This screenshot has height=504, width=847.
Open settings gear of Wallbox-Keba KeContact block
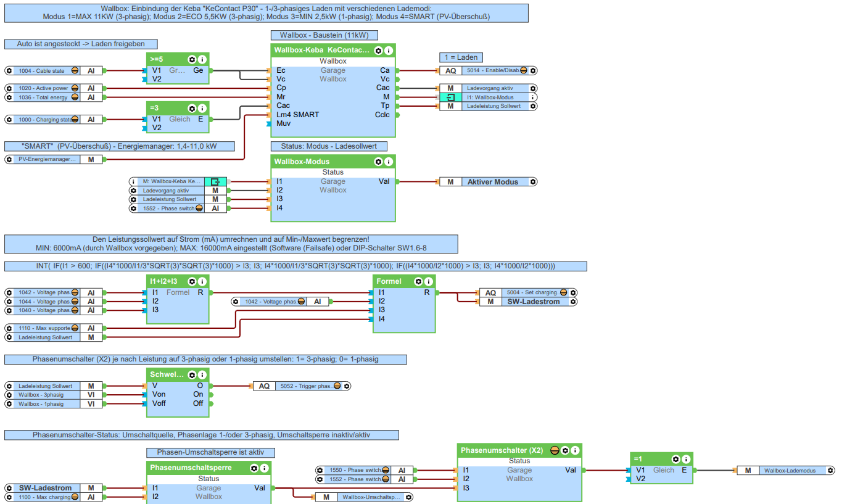click(x=378, y=51)
